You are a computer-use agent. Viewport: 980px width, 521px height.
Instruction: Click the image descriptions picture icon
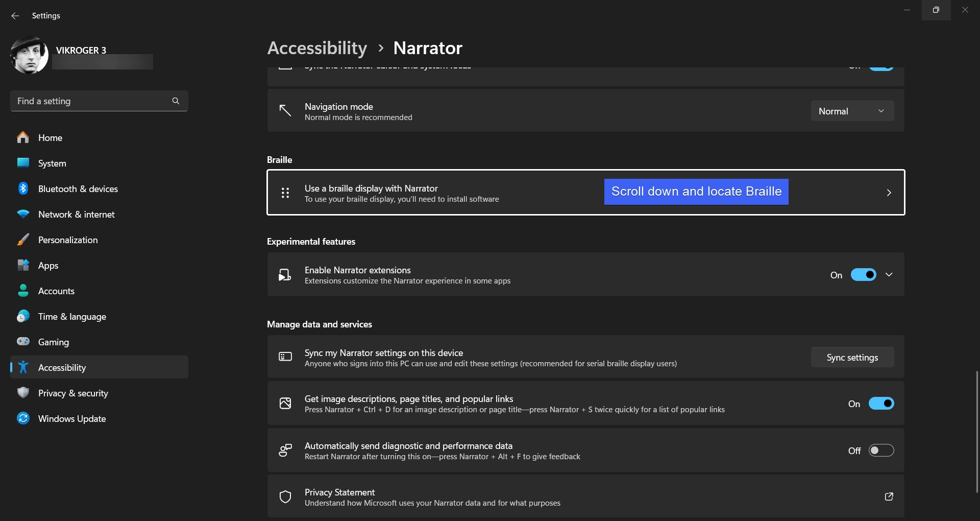coord(285,404)
